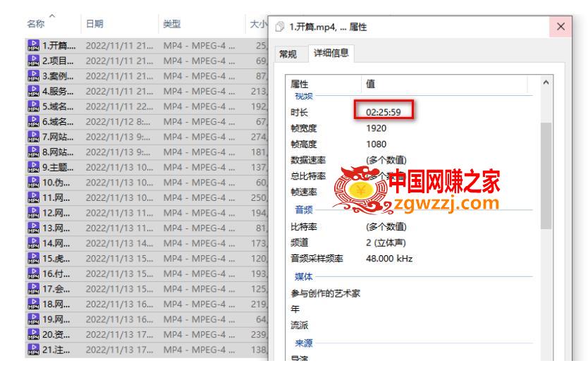This screenshot has width=588, height=375.
Task: Select the channel value 2 (立体声)
Action: tap(386, 242)
